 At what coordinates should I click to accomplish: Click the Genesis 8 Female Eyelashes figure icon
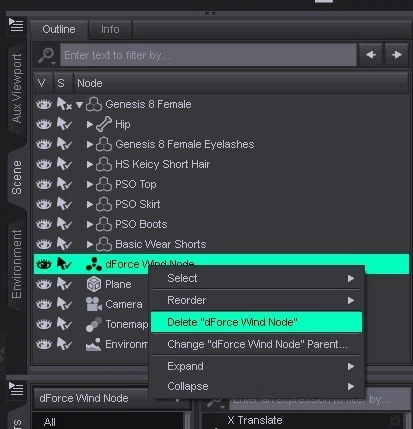[104, 144]
